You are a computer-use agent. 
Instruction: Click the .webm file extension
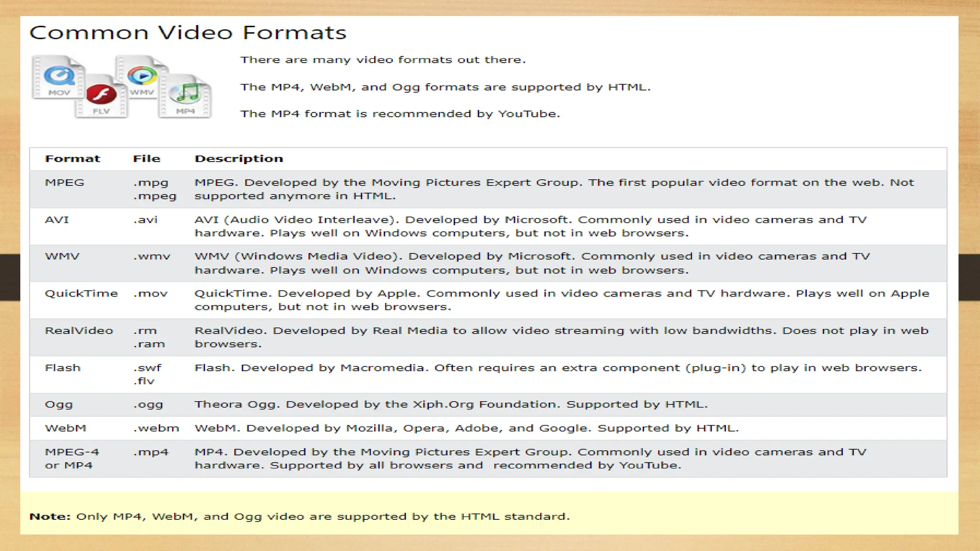point(156,429)
